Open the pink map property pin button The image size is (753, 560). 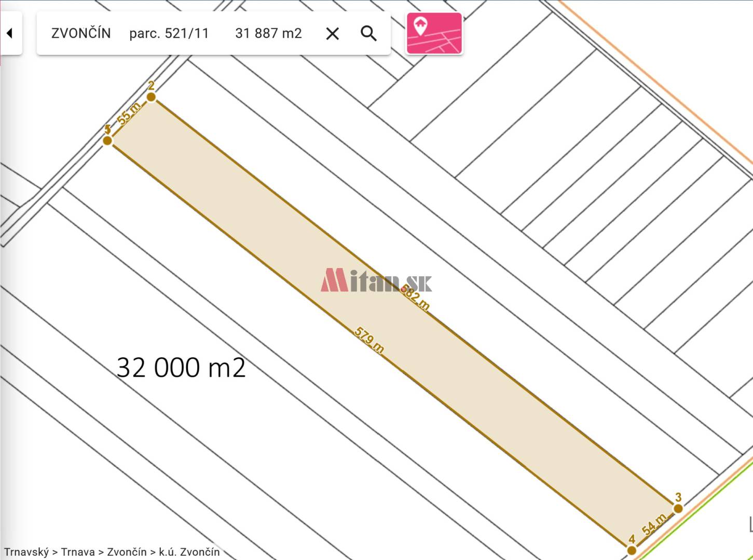click(x=434, y=34)
